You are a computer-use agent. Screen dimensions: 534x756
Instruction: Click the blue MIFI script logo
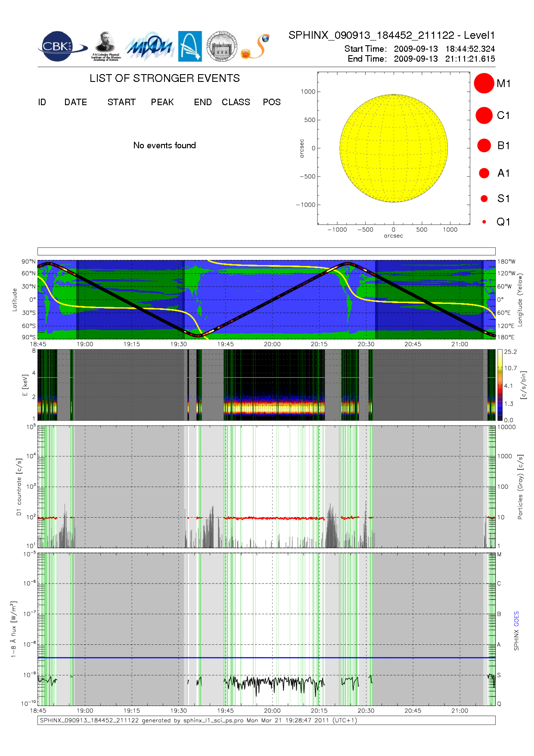(x=150, y=47)
